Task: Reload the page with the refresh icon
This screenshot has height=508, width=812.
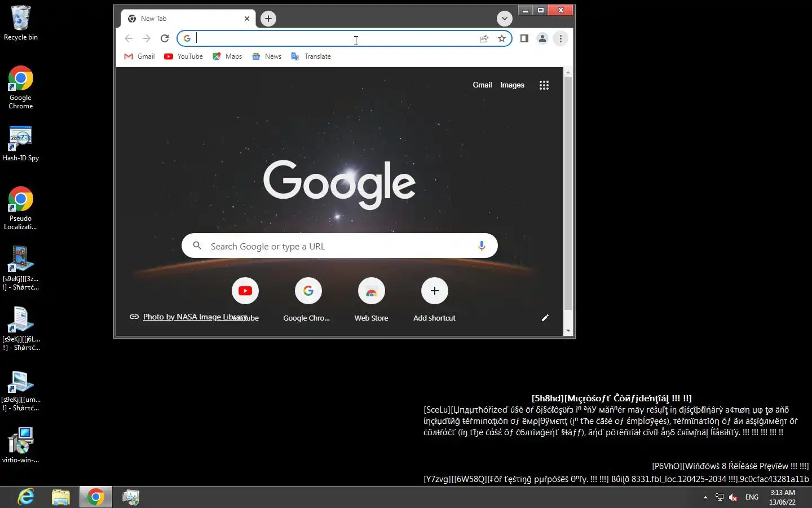Action: click(x=165, y=38)
